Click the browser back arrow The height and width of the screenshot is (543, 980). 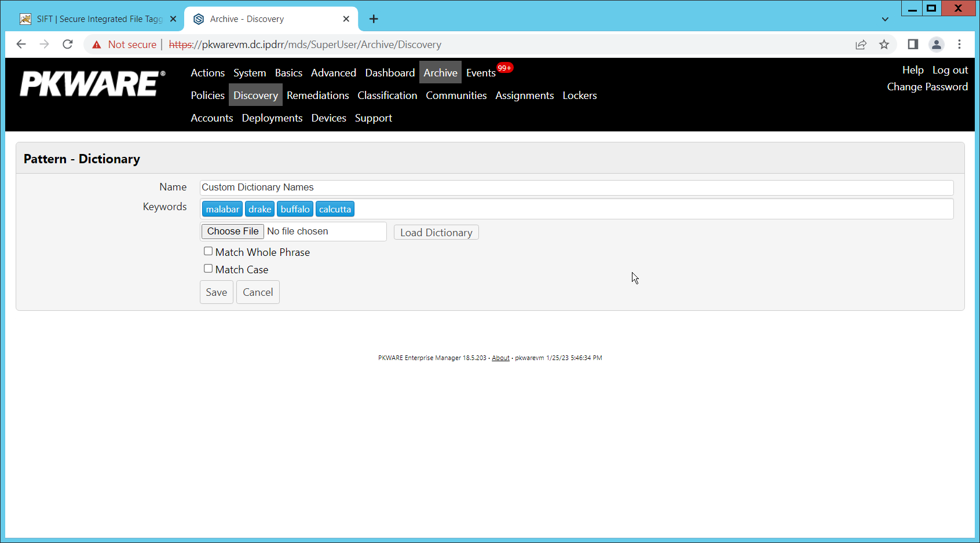21,45
